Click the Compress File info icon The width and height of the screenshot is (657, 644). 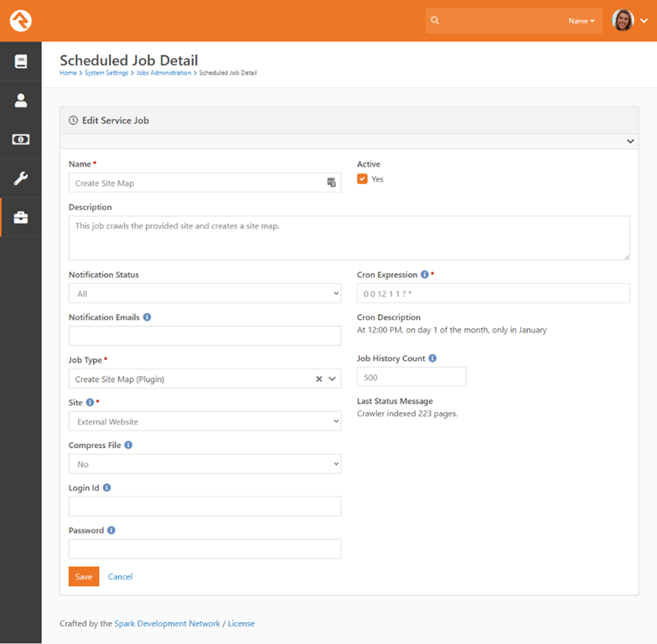129,446
